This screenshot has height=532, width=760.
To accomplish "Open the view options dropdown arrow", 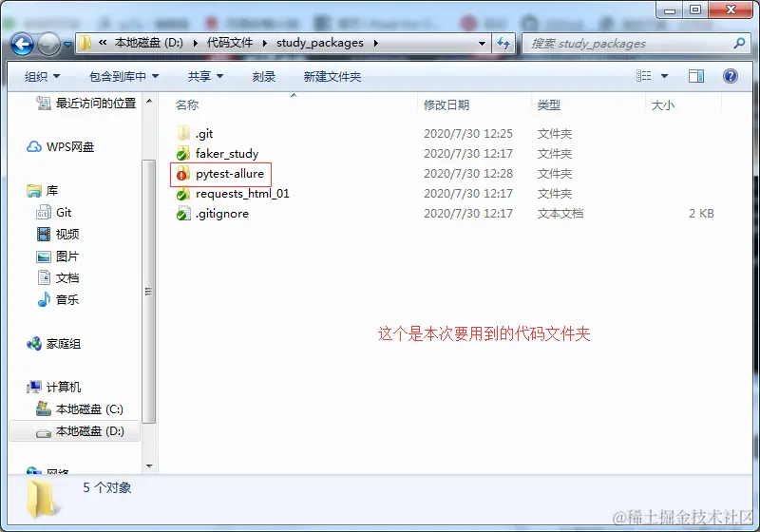I will pos(664,76).
